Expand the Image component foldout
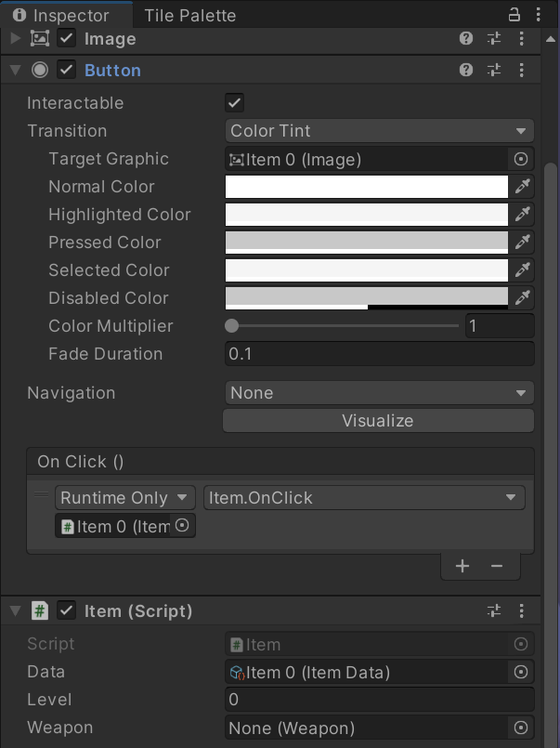Image resolution: width=560 pixels, height=748 pixels. click(16, 39)
